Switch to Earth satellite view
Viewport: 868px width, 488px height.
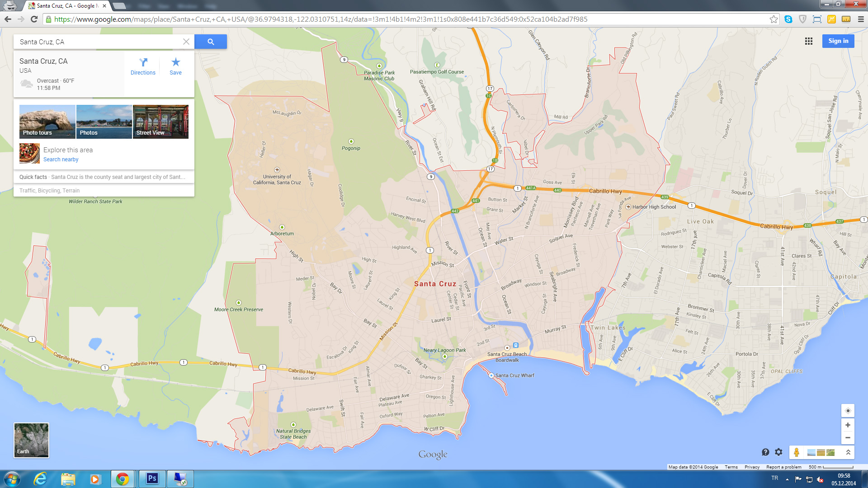click(x=31, y=440)
